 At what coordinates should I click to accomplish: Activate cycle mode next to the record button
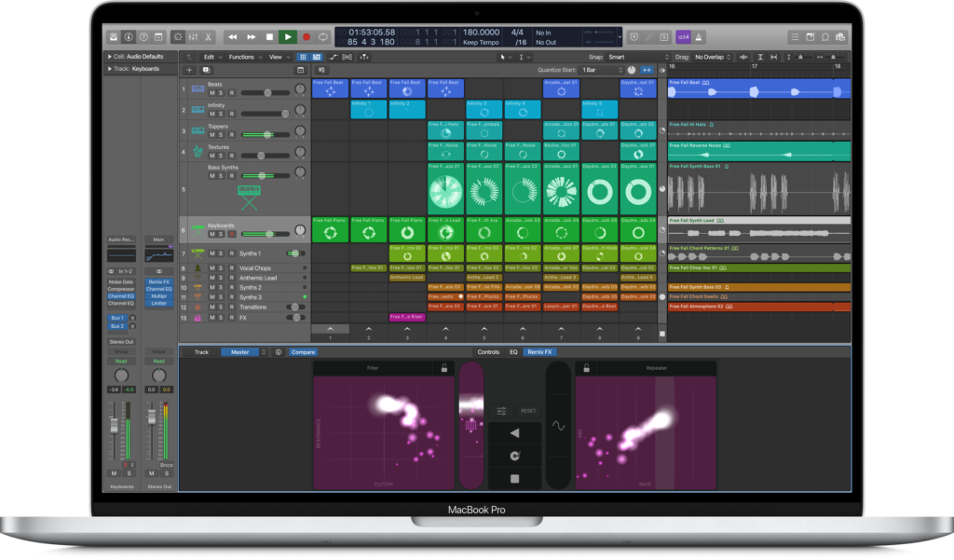click(323, 36)
